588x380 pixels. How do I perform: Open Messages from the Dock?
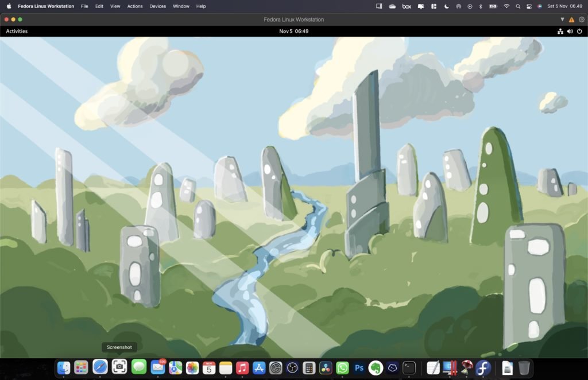[x=139, y=367]
